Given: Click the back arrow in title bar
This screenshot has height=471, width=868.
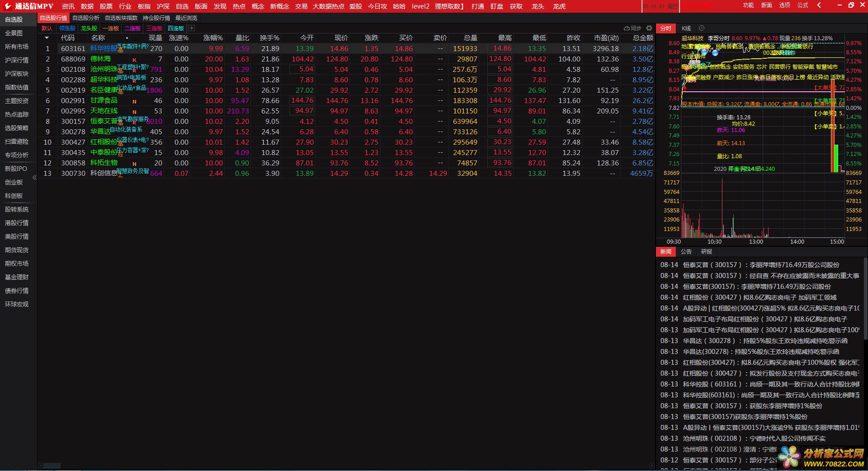Looking at the screenshot, I should coord(819,5).
